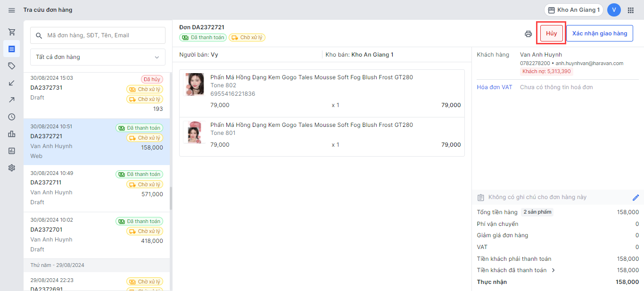Open the down-left arrow sidebar icon
The image size is (644, 291).
(12, 83)
